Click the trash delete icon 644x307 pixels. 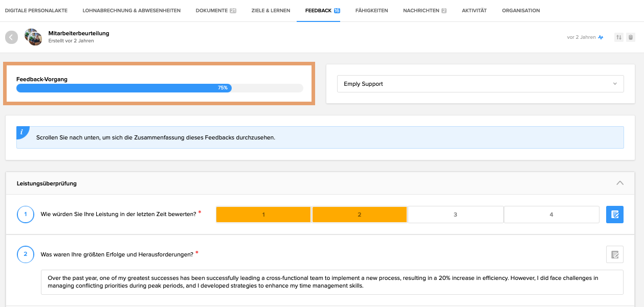(631, 37)
